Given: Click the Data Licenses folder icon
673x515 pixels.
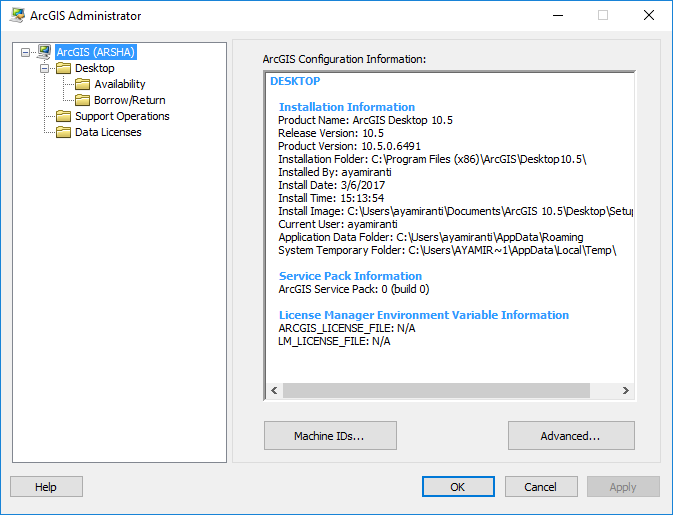Looking at the screenshot, I should click(64, 132).
